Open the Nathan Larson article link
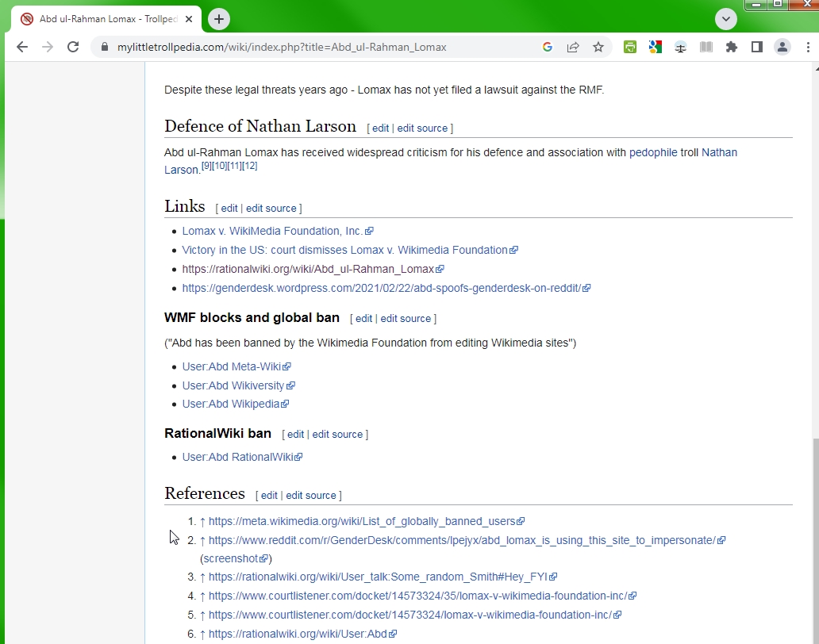This screenshot has height=644, width=819. 719,152
